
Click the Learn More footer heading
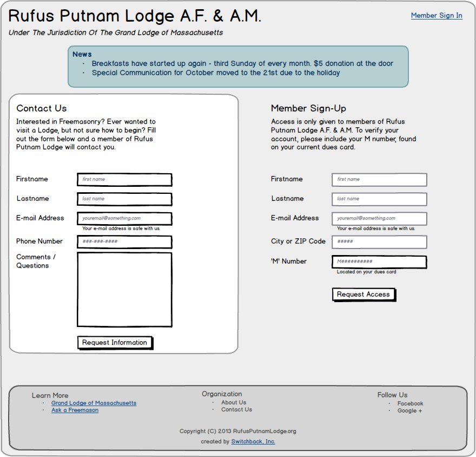(50, 396)
